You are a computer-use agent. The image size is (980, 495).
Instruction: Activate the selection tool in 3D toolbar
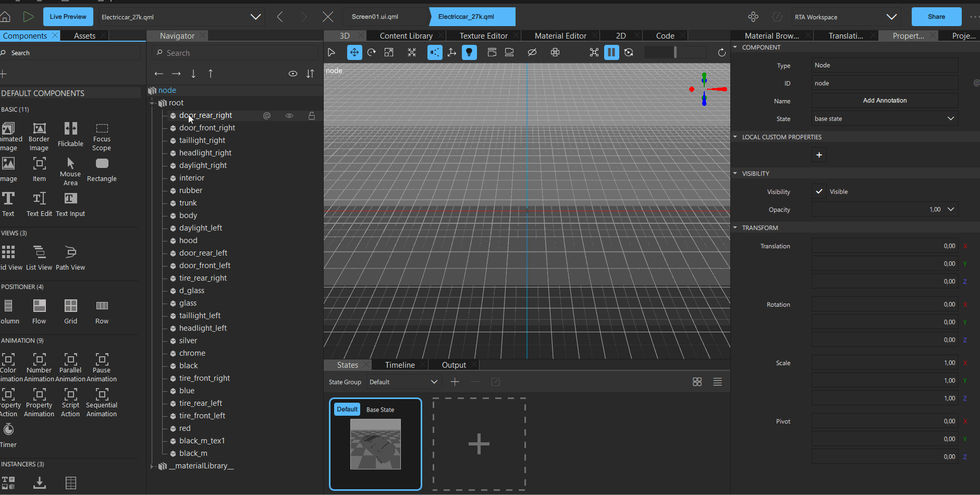point(332,52)
